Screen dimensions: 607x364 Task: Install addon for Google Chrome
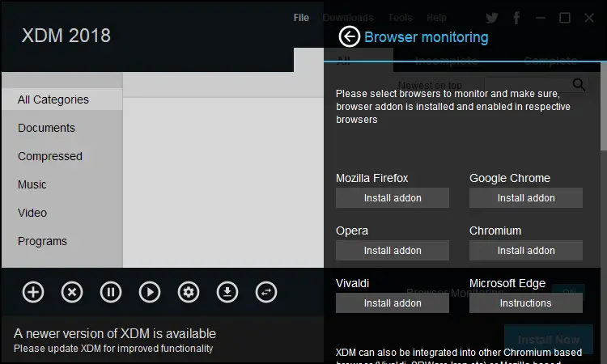526,197
